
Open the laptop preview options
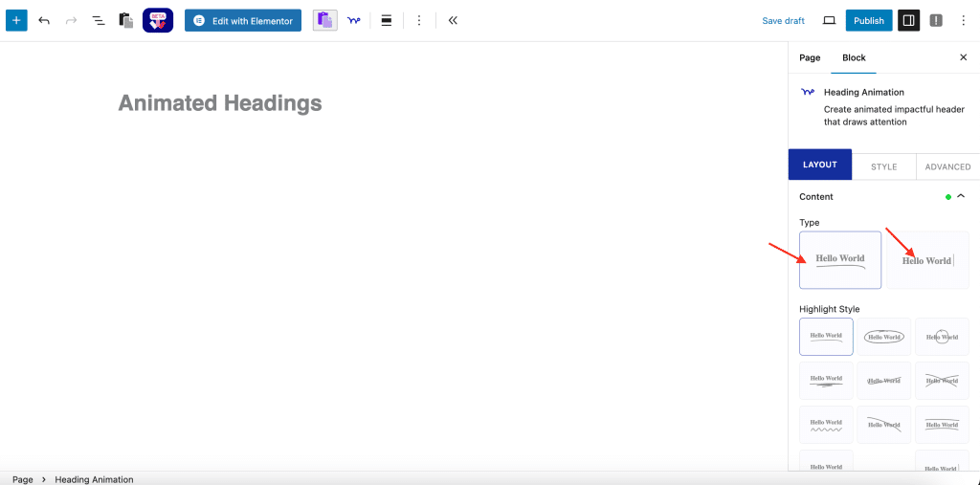click(830, 21)
